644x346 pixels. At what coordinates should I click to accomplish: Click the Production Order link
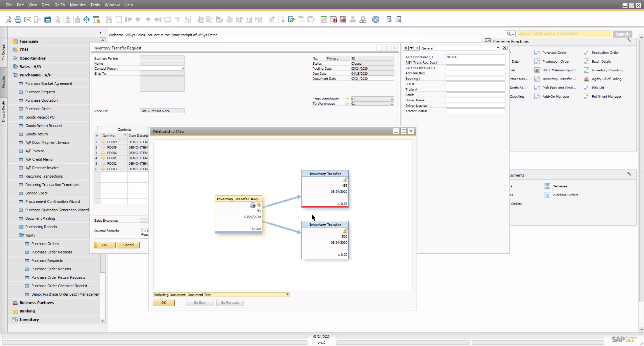coord(556,61)
